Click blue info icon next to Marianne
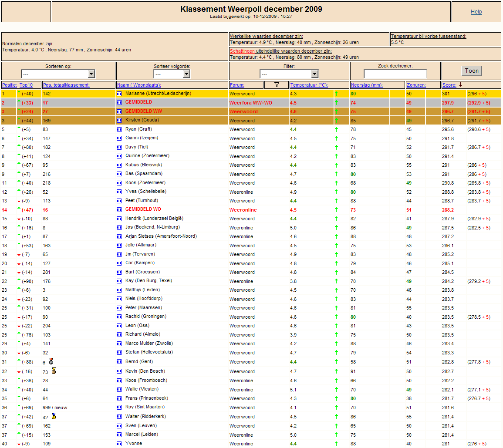The width and height of the screenshot is (503, 448). (119, 94)
